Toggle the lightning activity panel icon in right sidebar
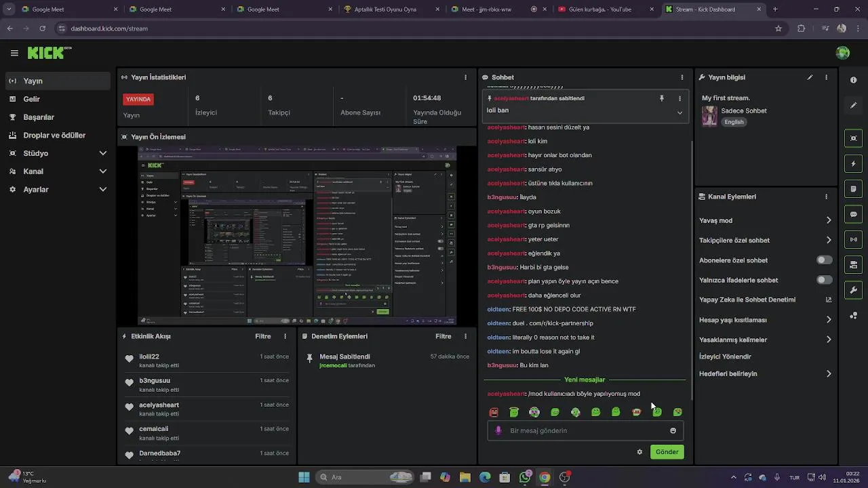 point(853,163)
